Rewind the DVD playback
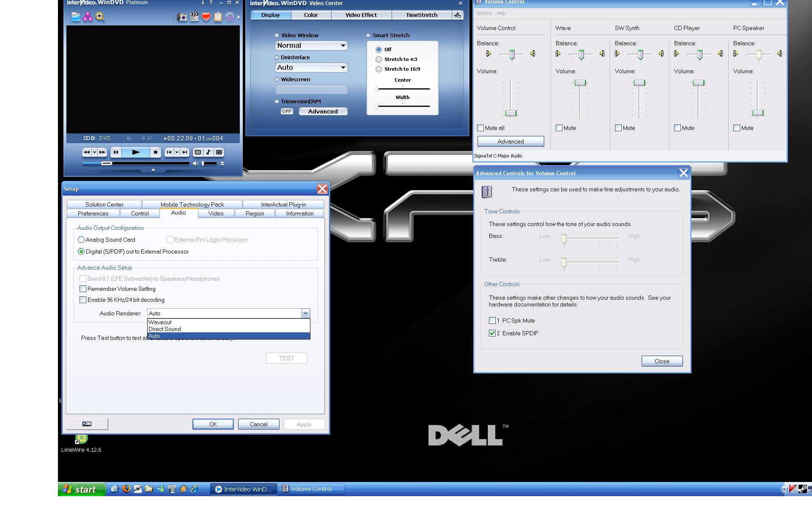This screenshot has height=508, width=812. click(x=87, y=152)
